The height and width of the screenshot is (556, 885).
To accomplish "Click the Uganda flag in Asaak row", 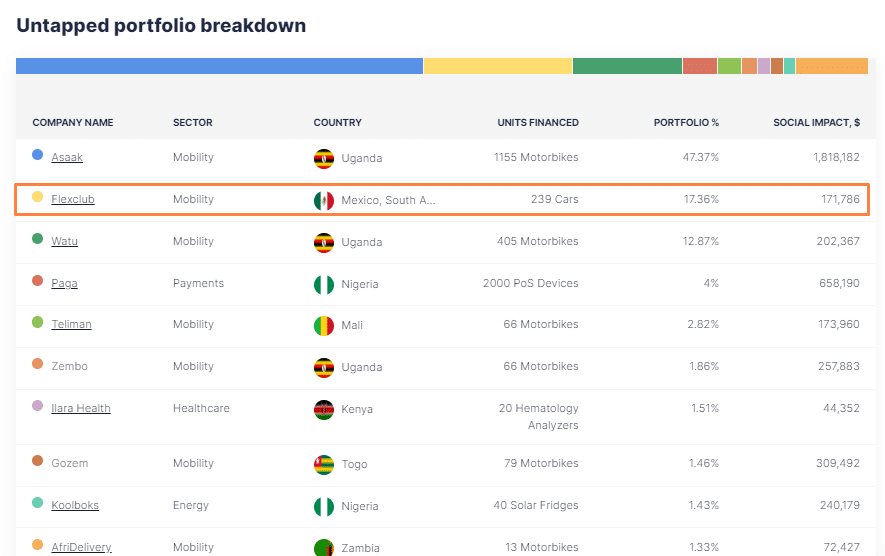I will (324, 159).
